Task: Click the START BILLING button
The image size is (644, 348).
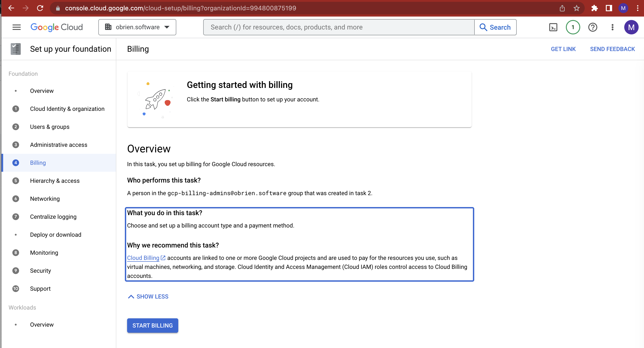Action: click(x=152, y=326)
